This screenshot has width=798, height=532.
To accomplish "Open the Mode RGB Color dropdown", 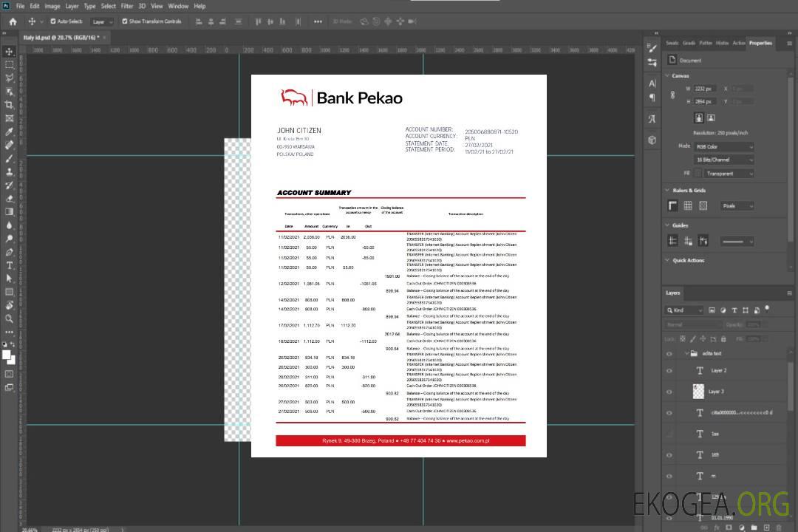I will 724,146.
